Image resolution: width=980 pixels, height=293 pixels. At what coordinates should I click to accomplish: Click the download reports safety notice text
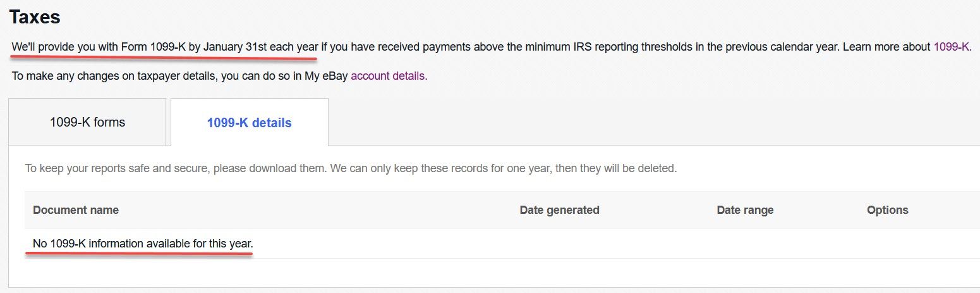[x=351, y=169]
